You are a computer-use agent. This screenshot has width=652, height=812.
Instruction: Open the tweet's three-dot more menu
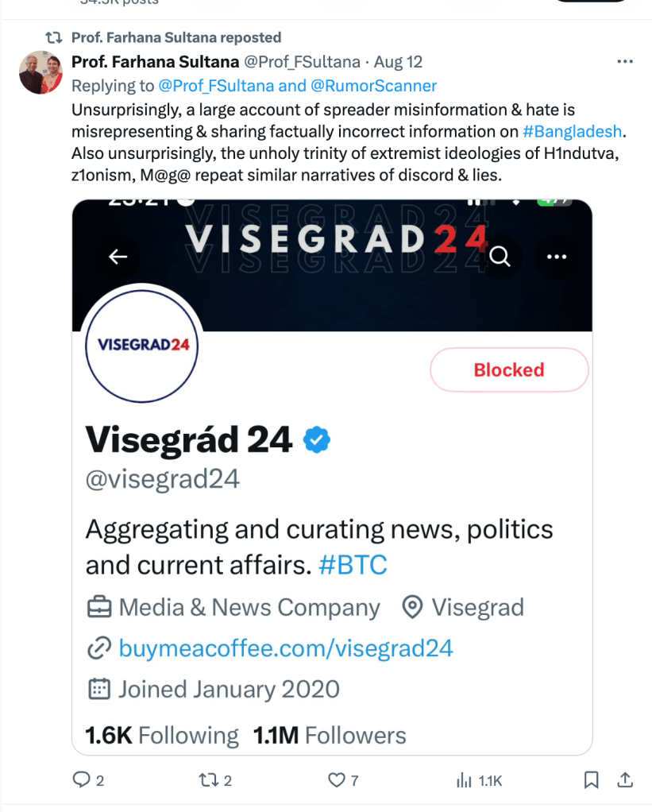pos(625,62)
